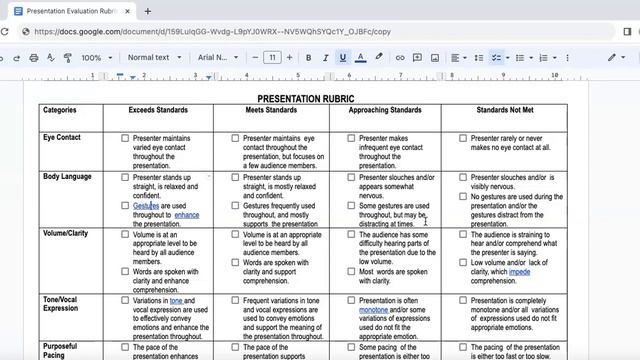Open the Arial font family dropdown
This screenshot has height=360, width=640.
218,58
